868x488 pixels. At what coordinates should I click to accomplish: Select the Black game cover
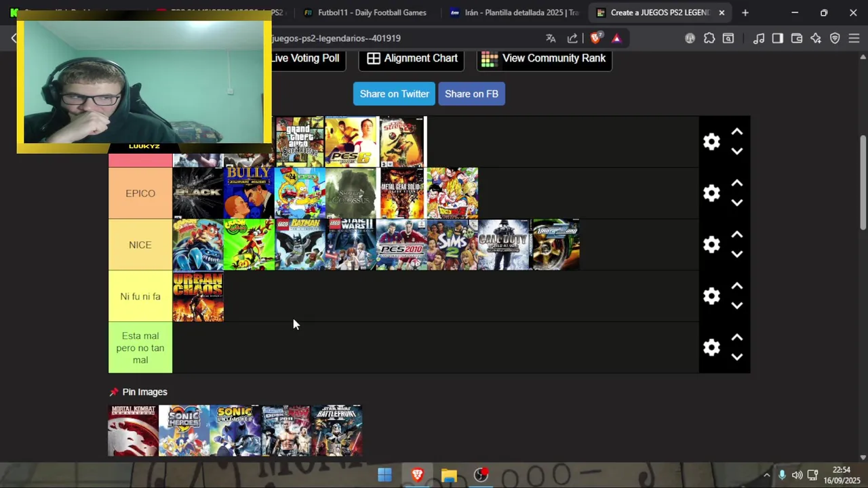tap(198, 193)
